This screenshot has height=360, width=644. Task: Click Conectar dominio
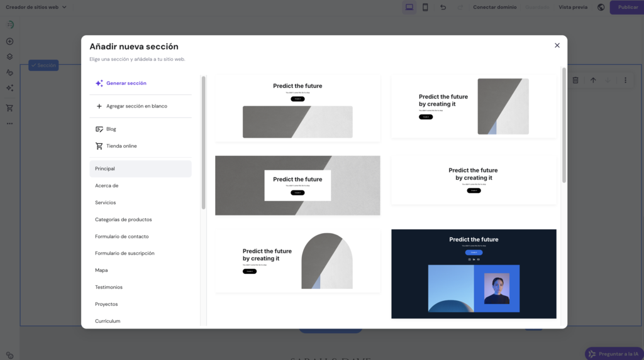pyautogui.click(x=494, y=8)
